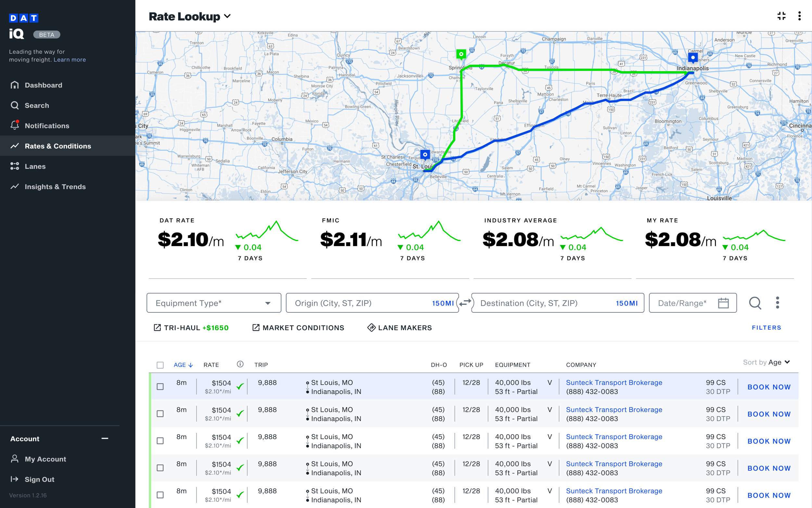Click the collapse fullscreen icon top right
Viewport: 812px width, 508px height.
tap(781, 16)
